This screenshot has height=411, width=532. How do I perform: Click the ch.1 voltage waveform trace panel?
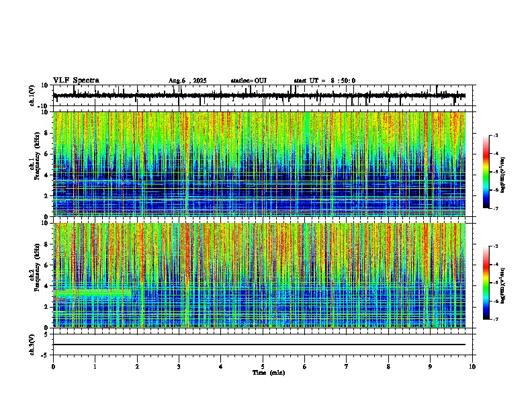coord(263,95)
